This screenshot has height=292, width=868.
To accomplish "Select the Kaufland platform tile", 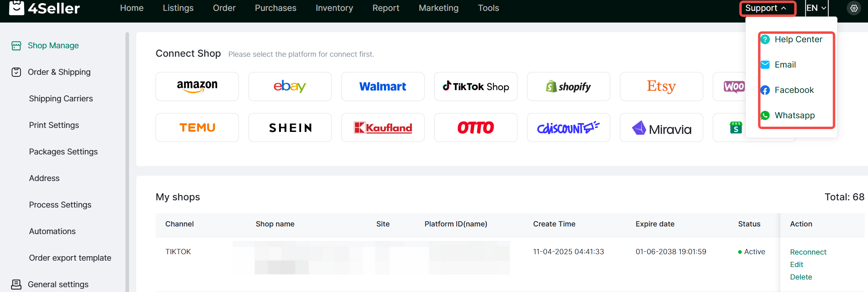I will pos(383,127).
